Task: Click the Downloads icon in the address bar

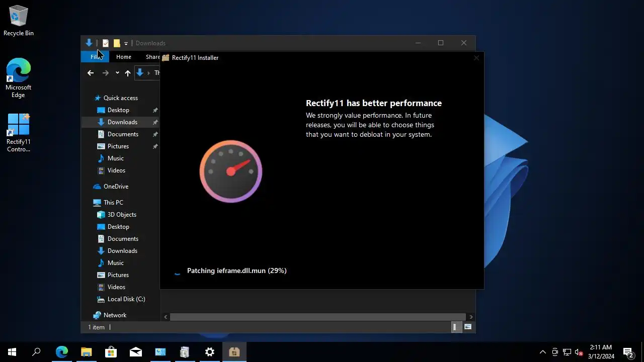Action: pos(140,73)
